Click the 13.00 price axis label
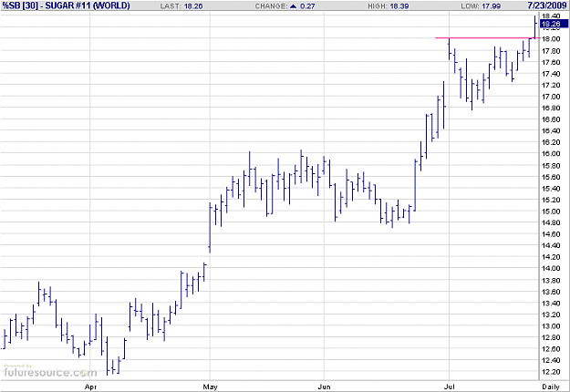This screenshot has width=570, height=392. tap(551, 326)
